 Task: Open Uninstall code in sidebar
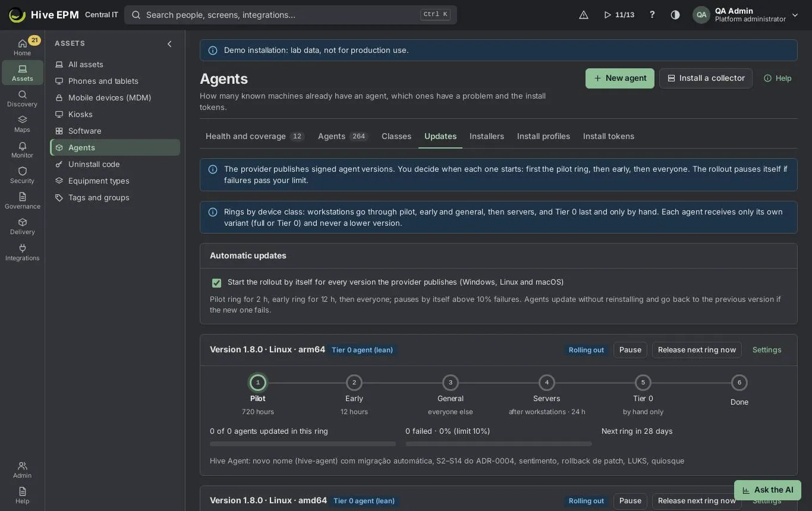[x=115, y=164]
